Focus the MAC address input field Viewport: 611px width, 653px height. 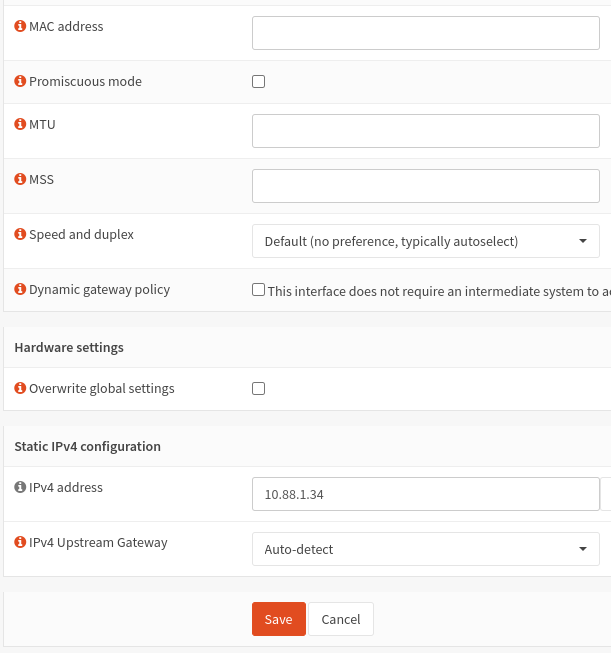(426, 33)
